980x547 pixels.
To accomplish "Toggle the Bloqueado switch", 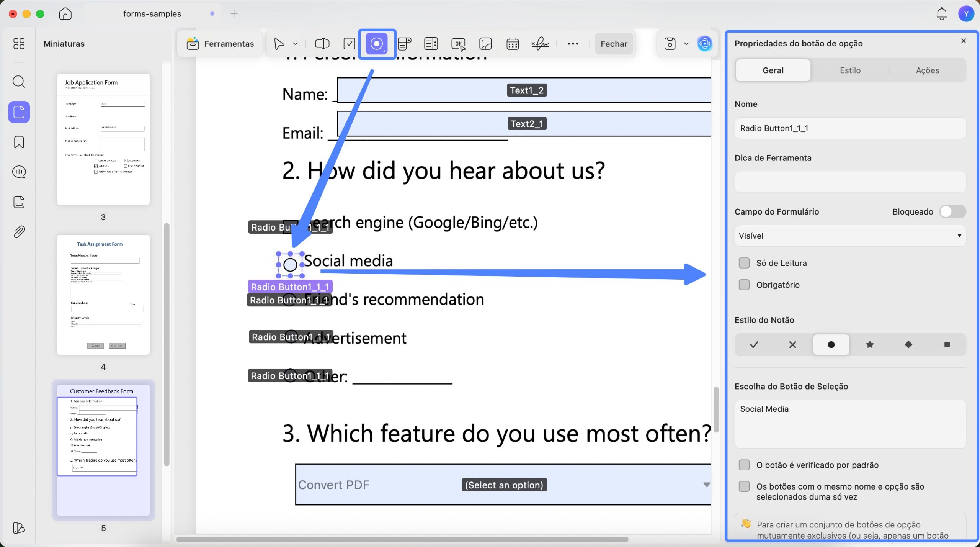I will pos(952,211).
